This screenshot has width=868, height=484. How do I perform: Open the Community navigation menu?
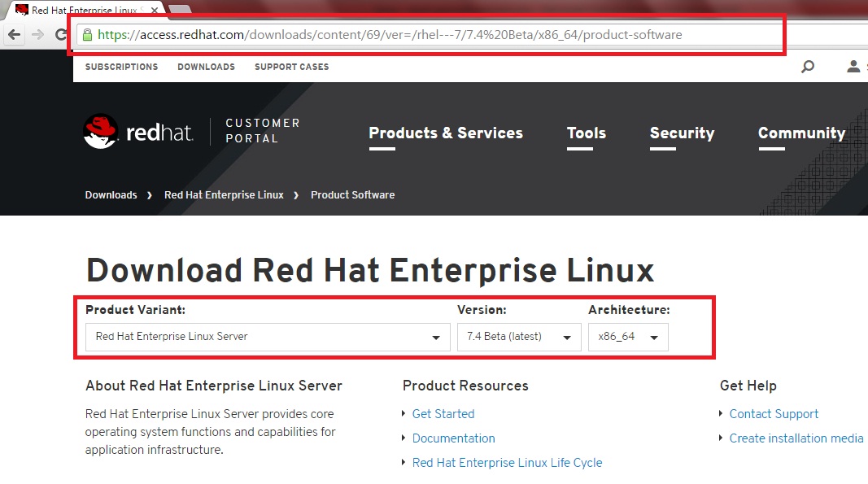(801, 133)
